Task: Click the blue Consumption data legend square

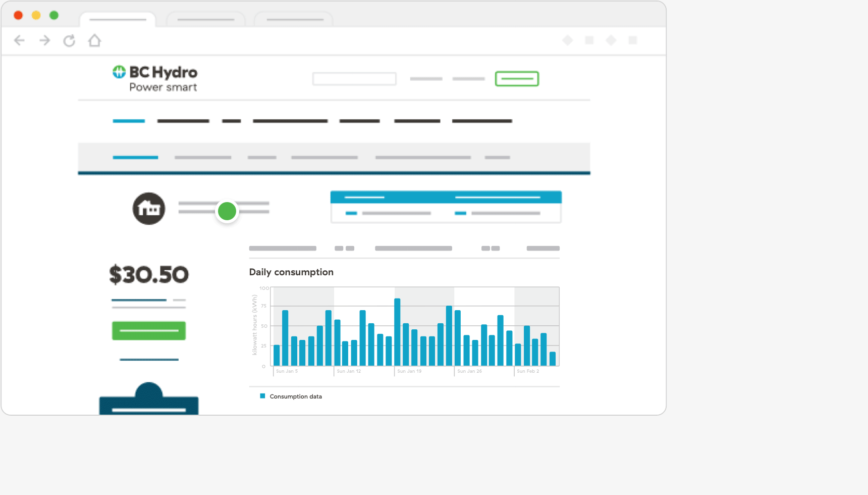Action: tap(262, 396)
